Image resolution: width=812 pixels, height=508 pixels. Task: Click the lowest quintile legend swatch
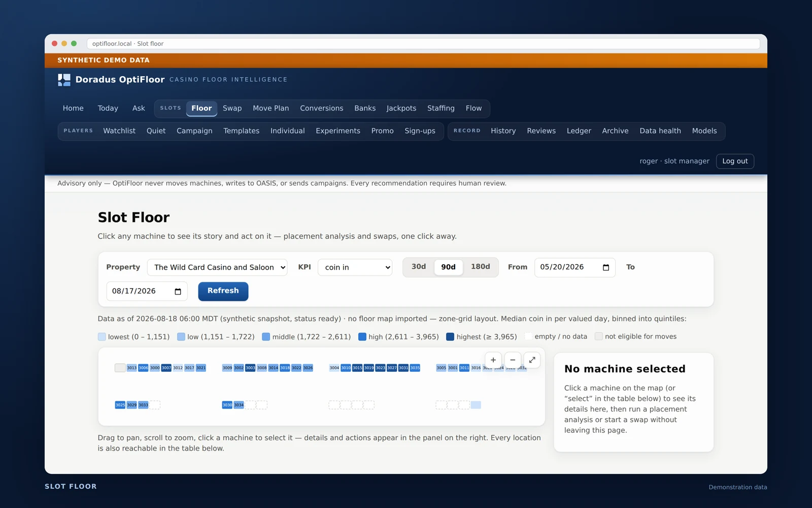102,337
